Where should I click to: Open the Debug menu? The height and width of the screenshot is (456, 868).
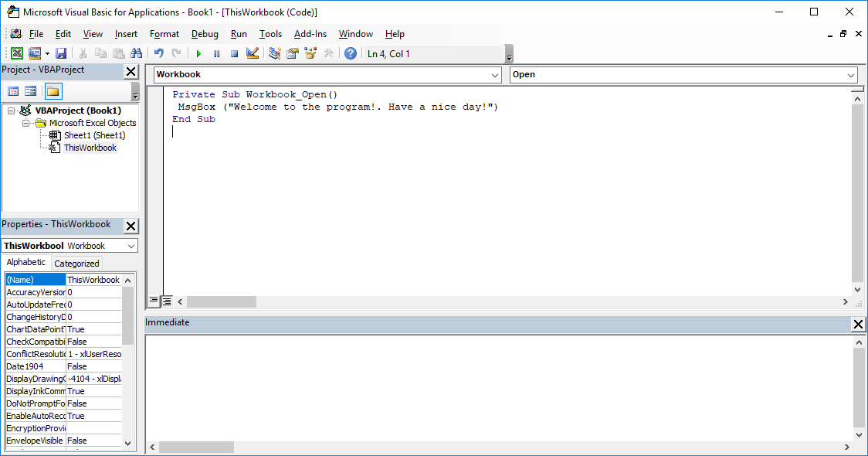click(x=205, y=34)
